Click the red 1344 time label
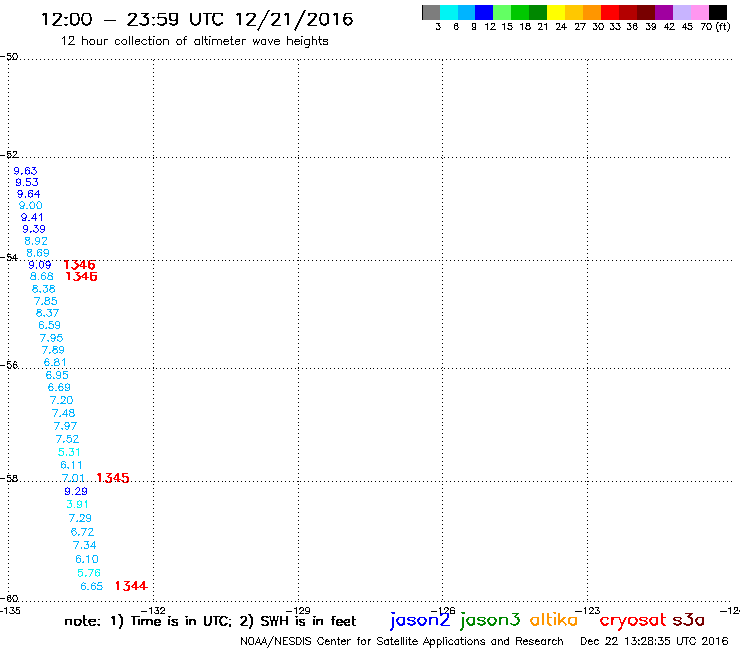 [131, 586]
